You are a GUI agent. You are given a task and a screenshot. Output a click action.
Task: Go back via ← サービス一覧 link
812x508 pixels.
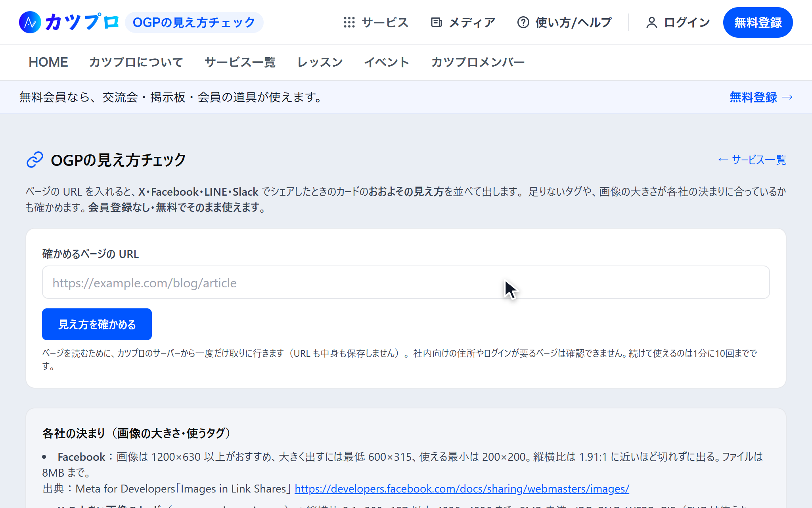click(x=752, y=160)
